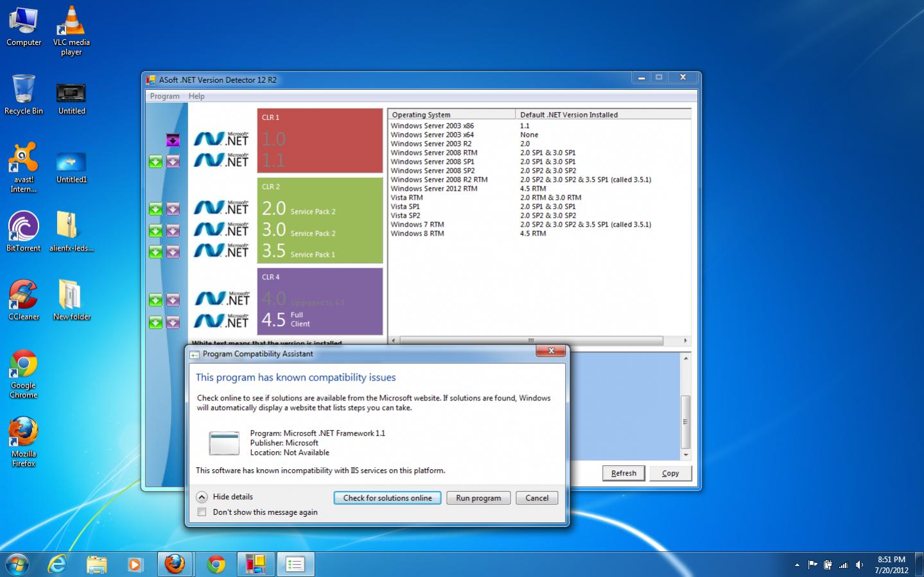Click the green download icon for .NET 4.0
The width and height of the screenshot is (924, 577).
(155, 300)
